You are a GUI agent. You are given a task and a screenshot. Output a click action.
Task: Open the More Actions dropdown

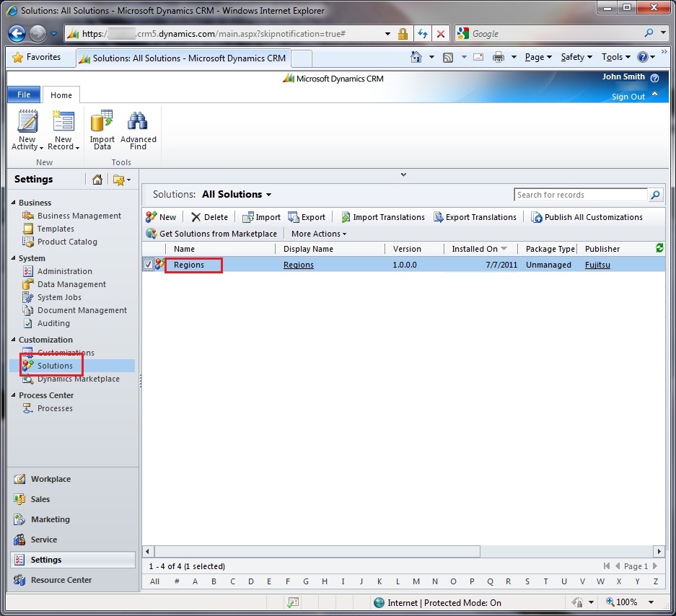point(319,234)
